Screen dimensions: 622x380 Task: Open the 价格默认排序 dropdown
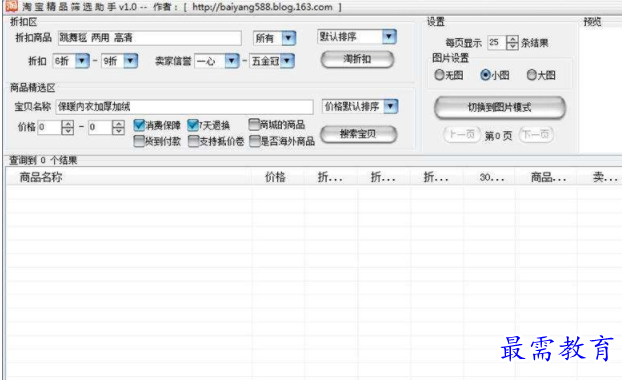(391, 106)
